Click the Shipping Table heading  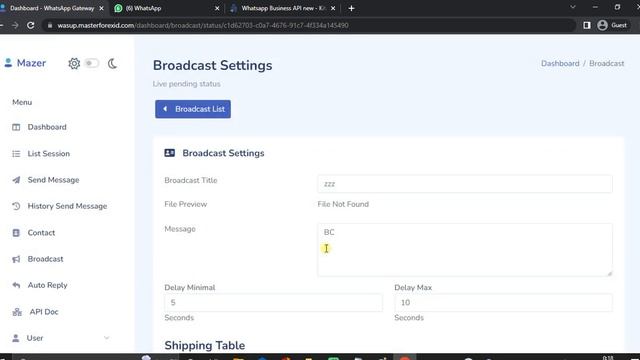pyautogui.click(x=204, y=345)
